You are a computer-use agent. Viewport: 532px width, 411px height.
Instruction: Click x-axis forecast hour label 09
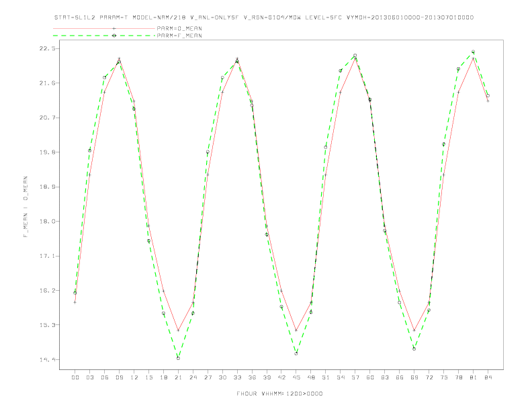(119, 377)
